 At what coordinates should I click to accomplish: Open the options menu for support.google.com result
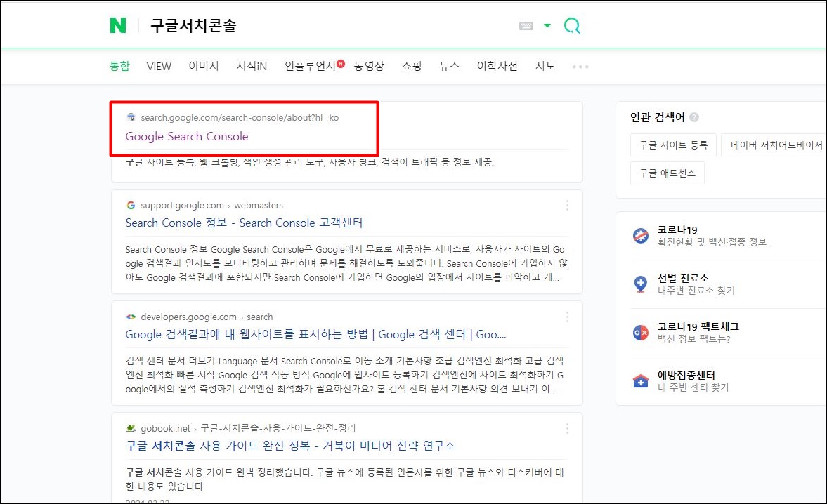(567, 206)
